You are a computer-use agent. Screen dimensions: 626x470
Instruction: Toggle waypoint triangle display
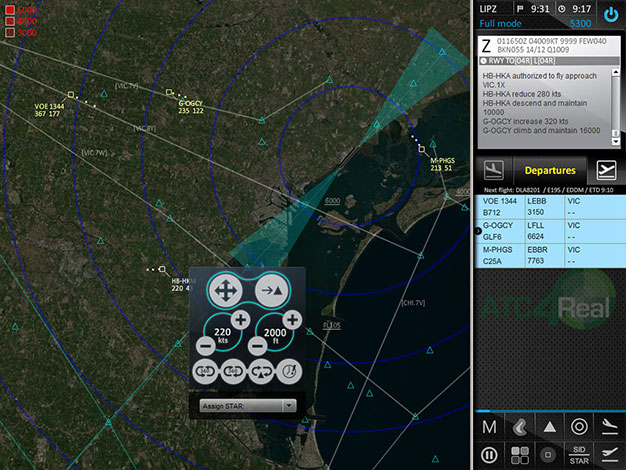[x=549, y=426]
